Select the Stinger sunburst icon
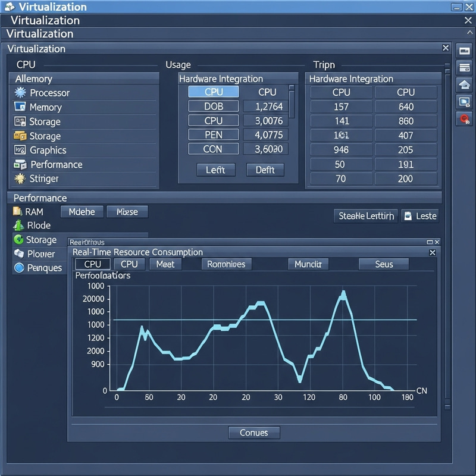This screenshot has width=476, height=476. [x=20, y=178]
